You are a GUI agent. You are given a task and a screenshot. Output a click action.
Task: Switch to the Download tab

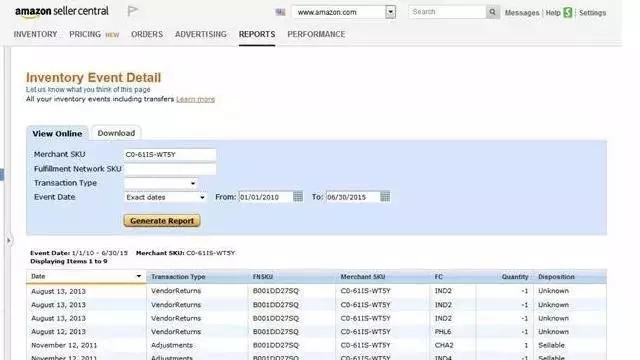(x=116, y=133)
